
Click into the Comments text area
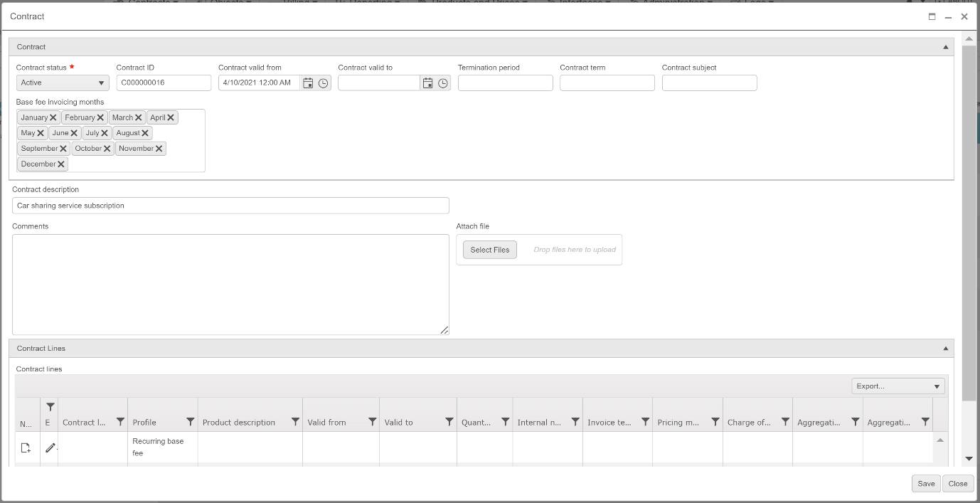click(x=230, y=285)
